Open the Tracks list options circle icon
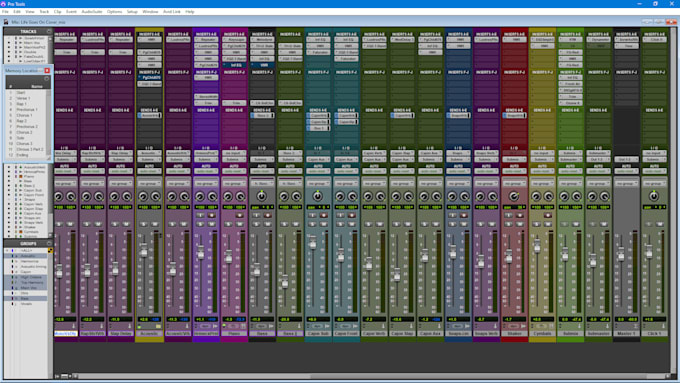680x383 pixels. [x=49, y=31]
